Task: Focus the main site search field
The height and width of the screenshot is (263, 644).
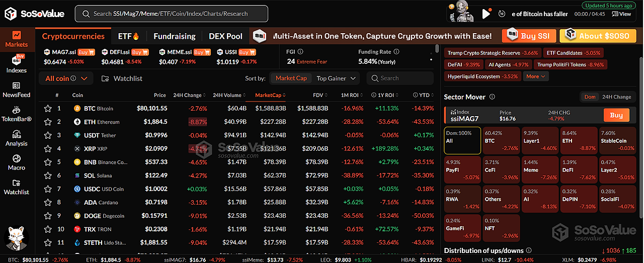Action: (171, 14)
